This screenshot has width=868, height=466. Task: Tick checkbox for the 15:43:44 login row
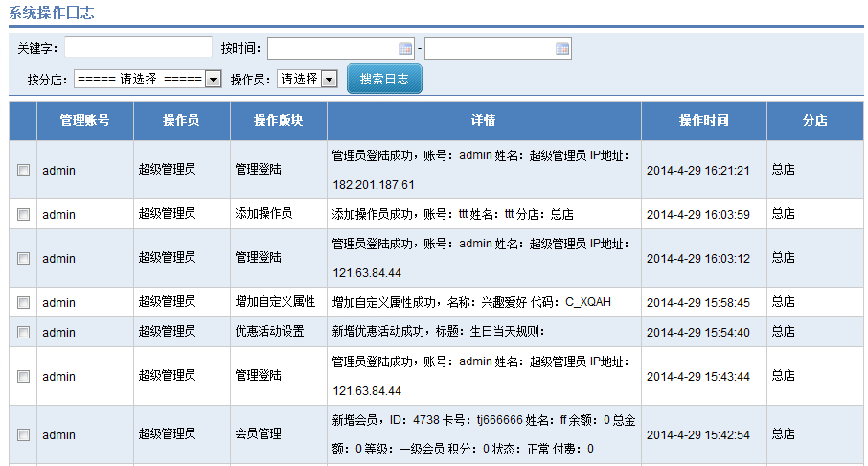23,376
